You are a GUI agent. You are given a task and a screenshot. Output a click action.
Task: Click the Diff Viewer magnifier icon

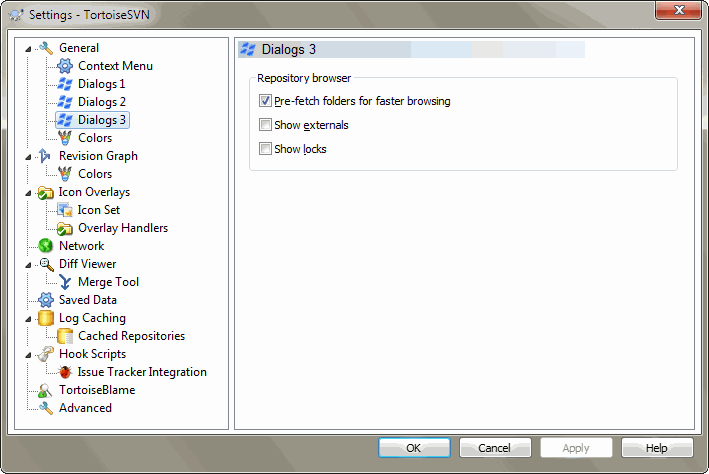[x=46, y=264]
